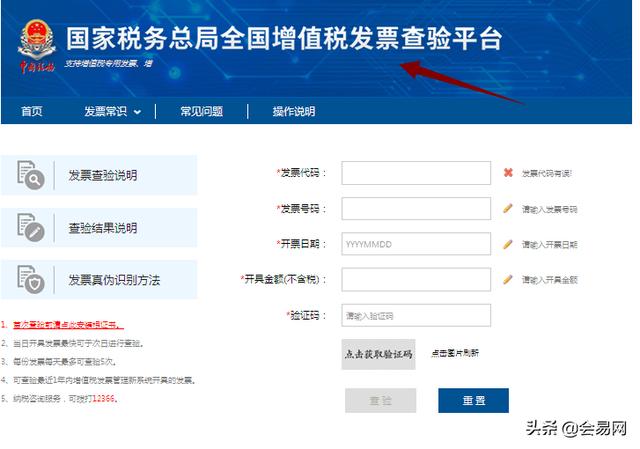This screenshot has width=640, height=449.
Task: Click the 发票代码有误 error message
Action: [547, 173]
